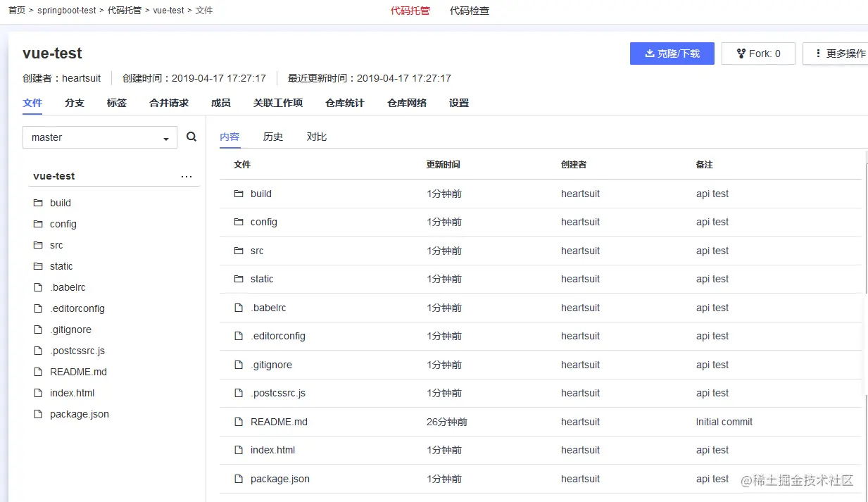Open the 关联工作项 tab

(x=278, y=103)
